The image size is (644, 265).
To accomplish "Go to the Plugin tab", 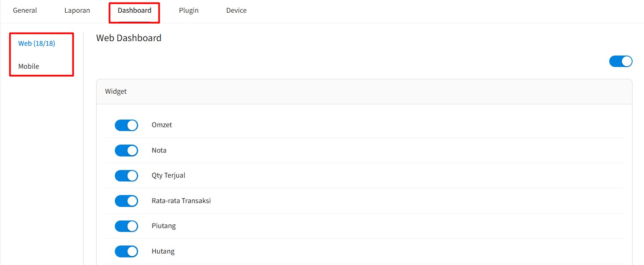I will (x=189, y=11).
